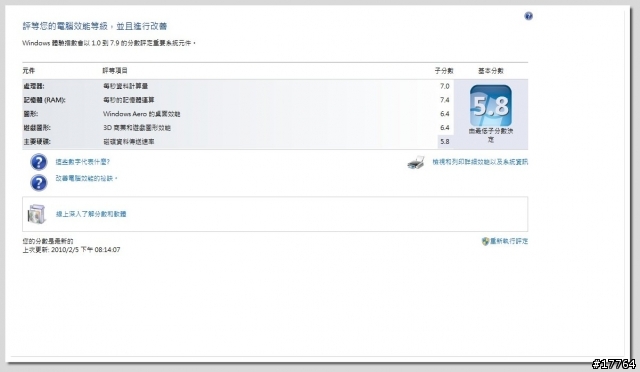The image size is (640, 372).
Task: Click the 7.4 memory subscore
Action: pyautogui.click(x=444, y=100)
